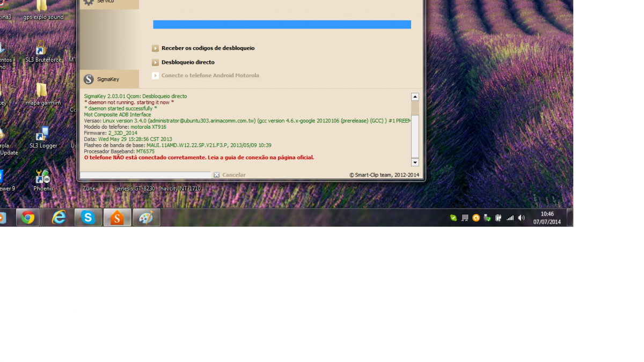This screenshot has height=362, width=644.
Task: Open Skype from the taskbar
Action: pyautogui.click(x=88, y=218)
